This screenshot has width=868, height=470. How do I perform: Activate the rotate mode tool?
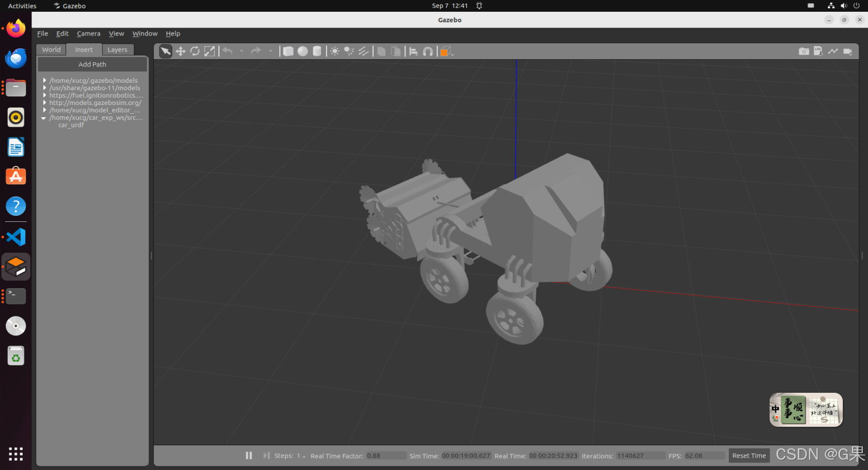195,51
